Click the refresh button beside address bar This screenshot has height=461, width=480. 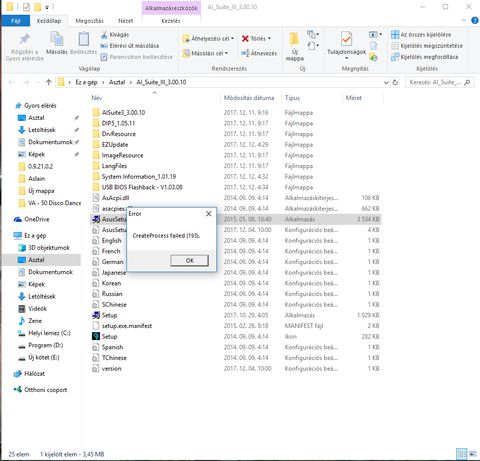click(x=395, y=82)
